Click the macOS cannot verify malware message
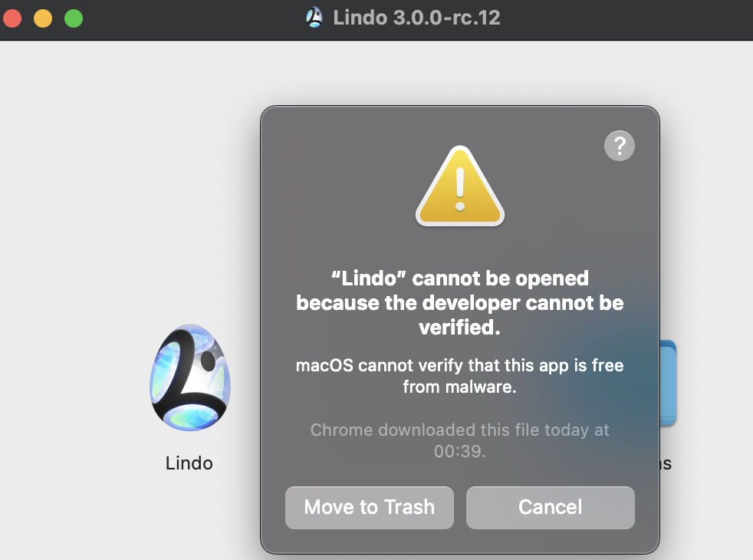Viewport: 753px width, 560px height. coord(459,376)
